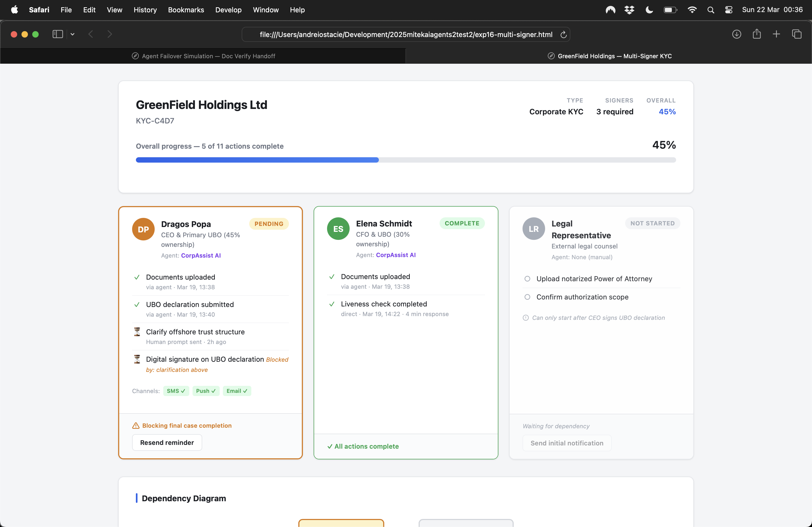Screen dimensions: 812x527
Task: Select Upload notarized Power of Attorney circle
Action: pos(527,279)
